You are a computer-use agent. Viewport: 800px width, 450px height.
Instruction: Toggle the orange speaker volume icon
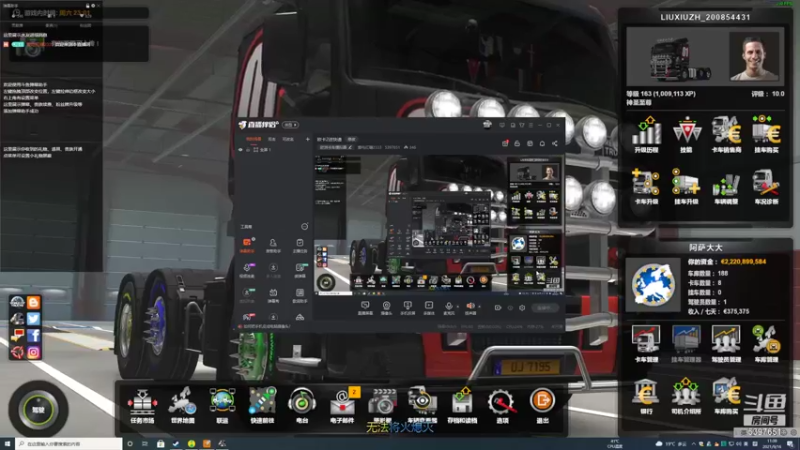(470, 306)
